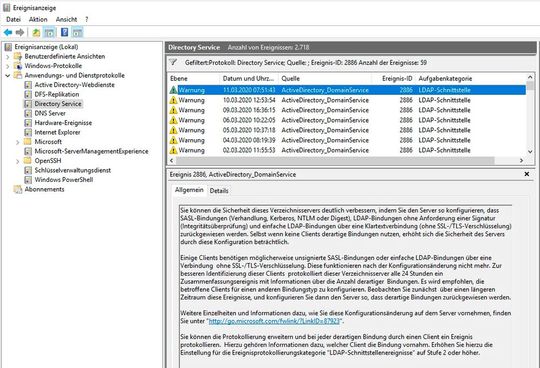Click the DFS-Replikation log icon
Screen dimensions: 540x368
point(28,94)
